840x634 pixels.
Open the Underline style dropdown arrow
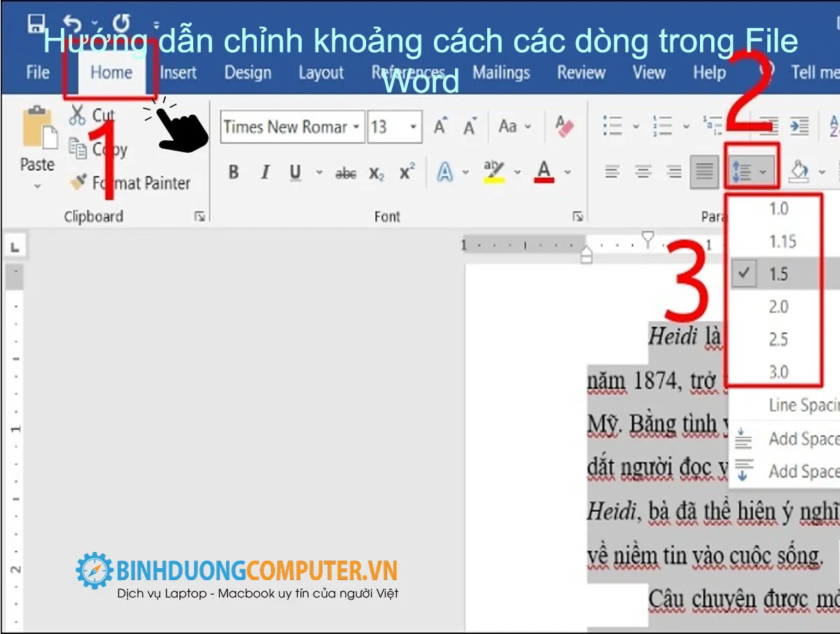[319, 173]
